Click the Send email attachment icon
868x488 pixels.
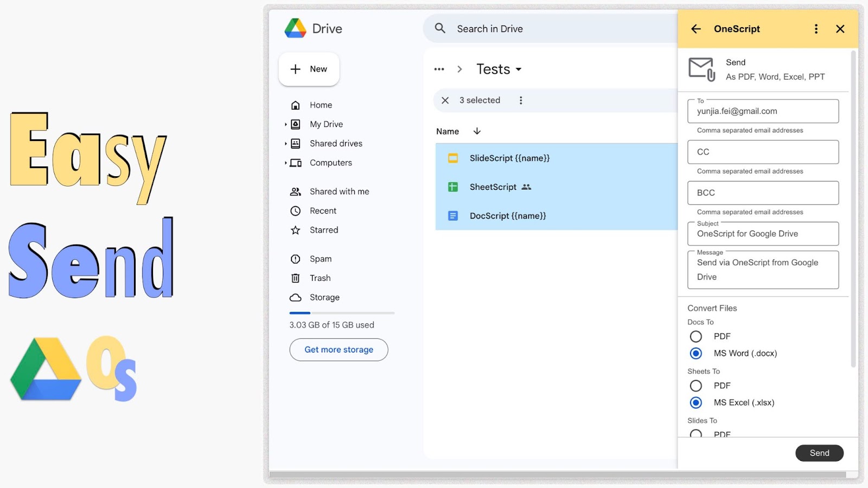pos(702,69)
